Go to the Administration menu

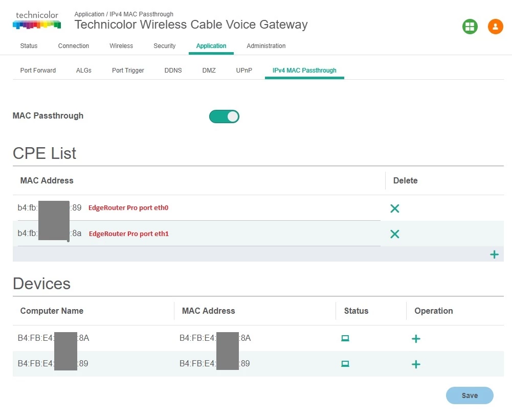[266, 46]
